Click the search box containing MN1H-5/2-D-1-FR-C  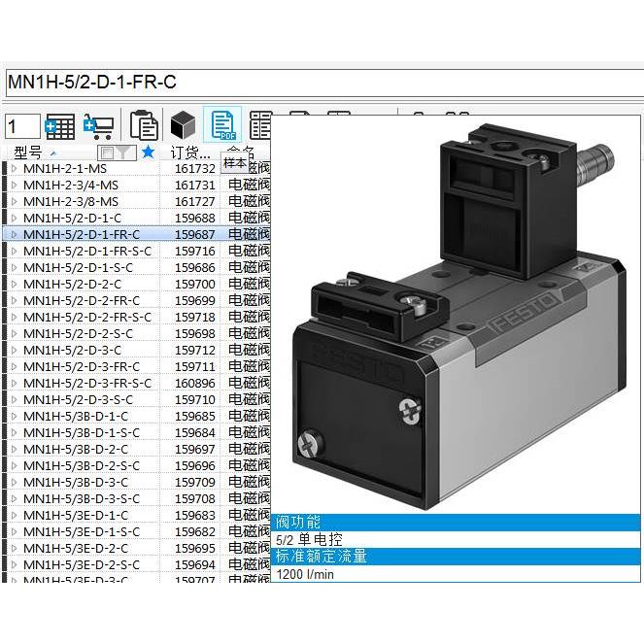tap(324, 83)
